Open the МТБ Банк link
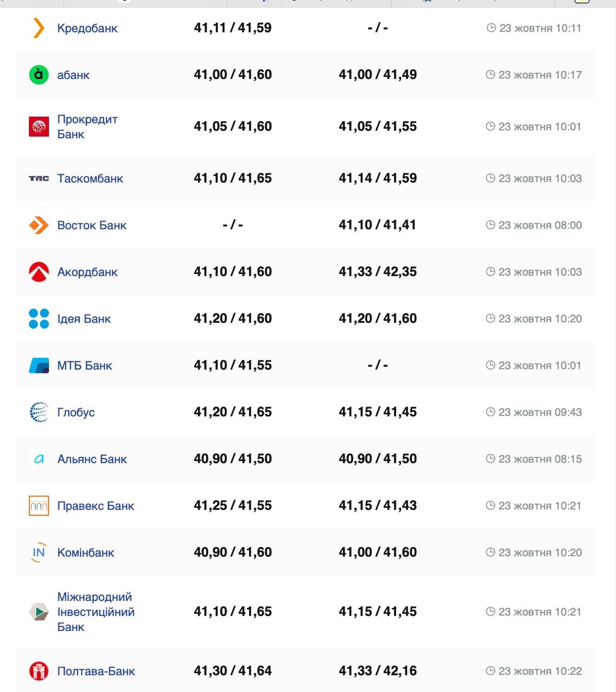Image resolution: width=616 pixels, height=692 pixels. [x=84, y=365]
